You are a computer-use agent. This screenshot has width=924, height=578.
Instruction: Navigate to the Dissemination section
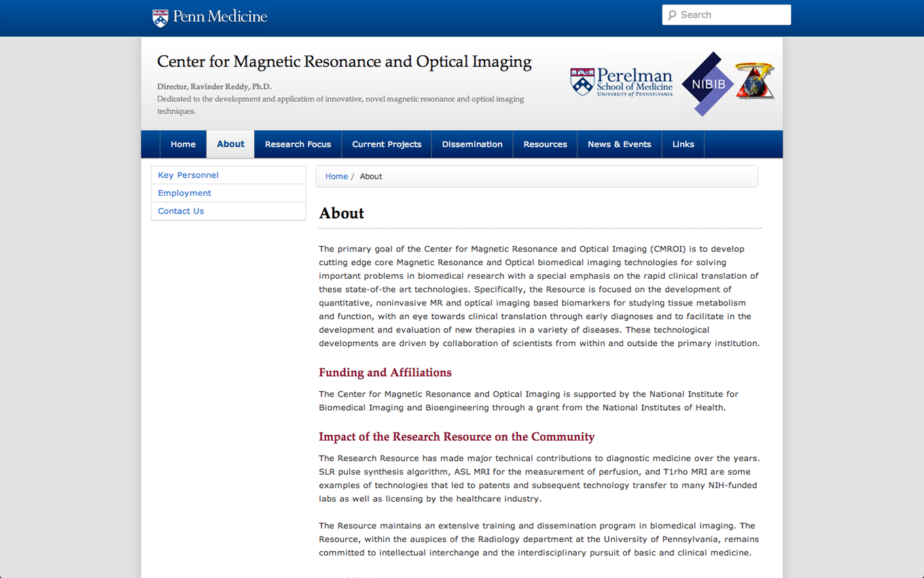472,144
